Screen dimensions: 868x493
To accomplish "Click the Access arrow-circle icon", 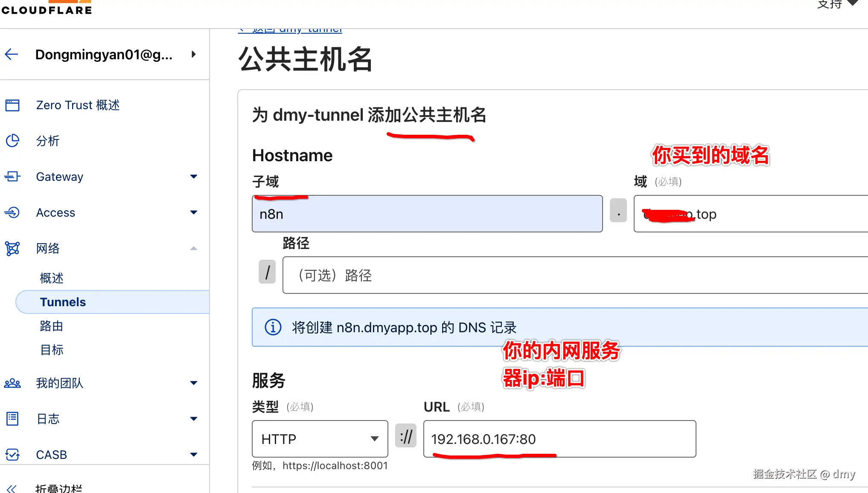I will point(12,212).
